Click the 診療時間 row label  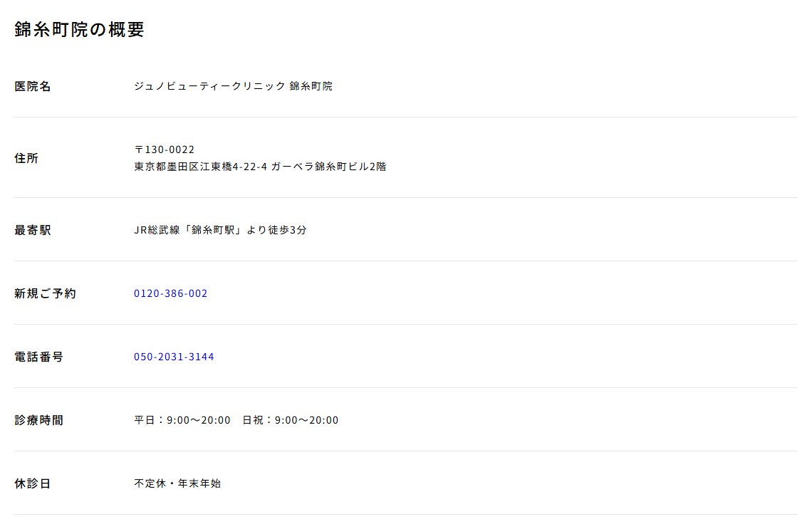pos(39,420)
